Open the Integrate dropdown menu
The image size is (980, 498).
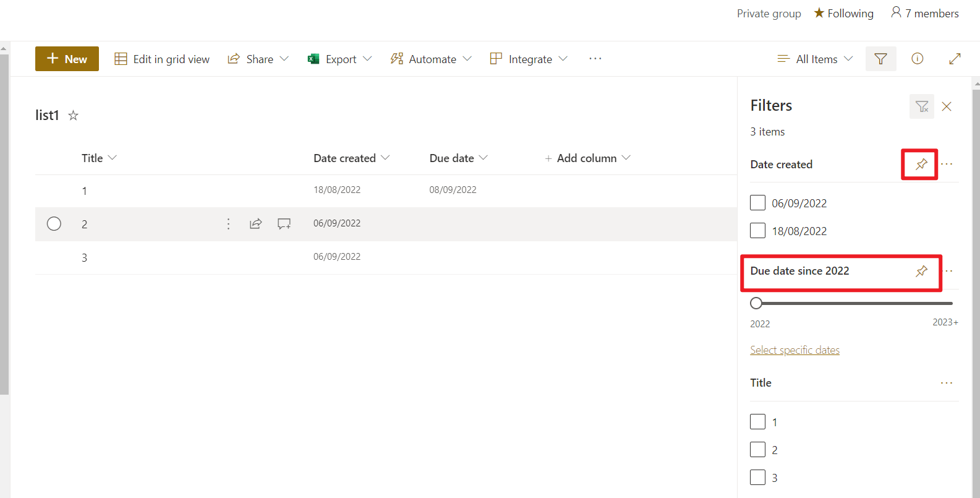[529, 59]
